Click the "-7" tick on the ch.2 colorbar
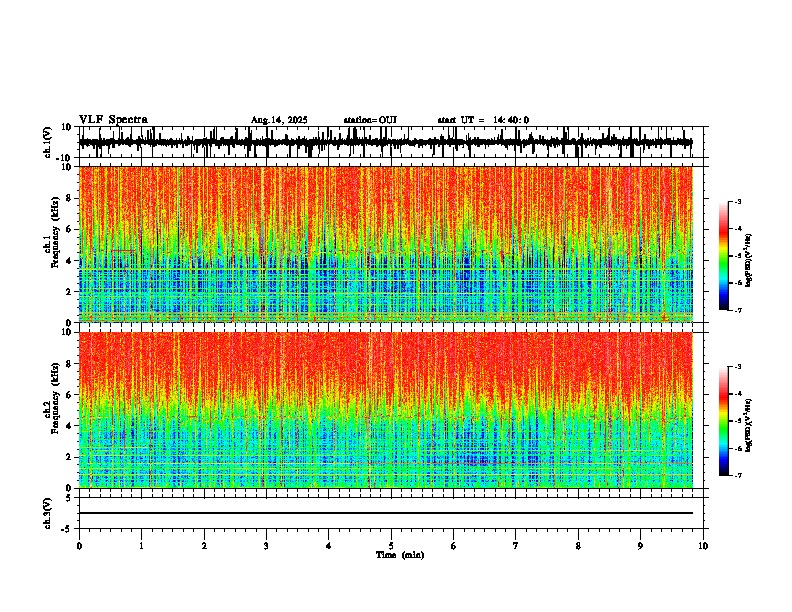792x612 pixels. 737,475
